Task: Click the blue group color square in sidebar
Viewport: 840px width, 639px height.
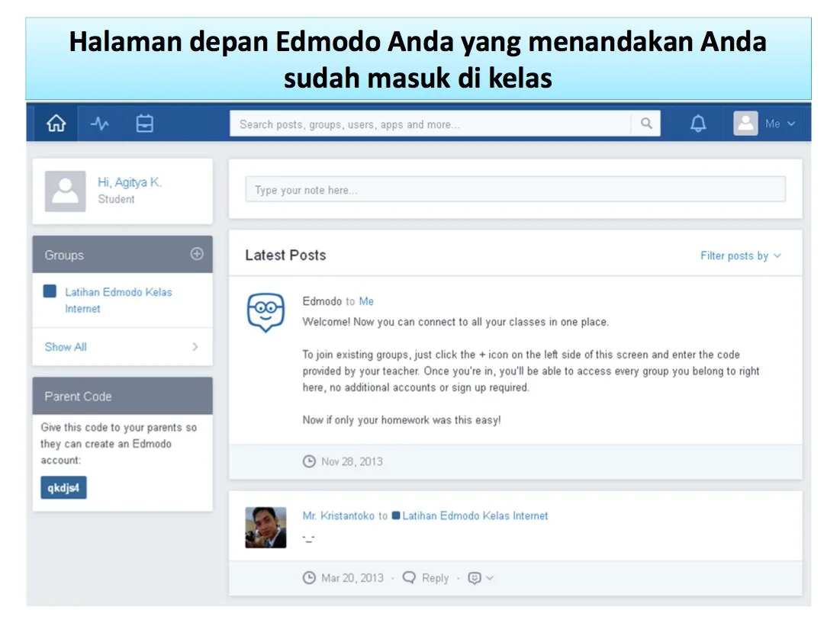Action: (50, 291)
